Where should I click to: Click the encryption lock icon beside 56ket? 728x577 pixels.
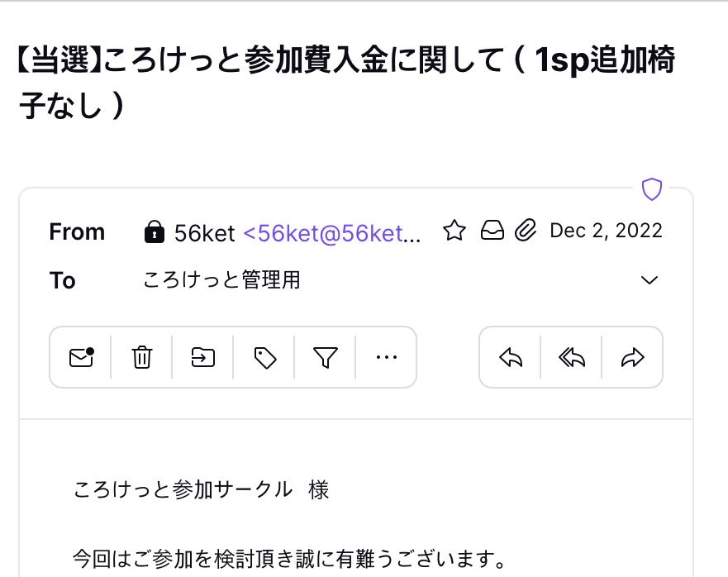tap(154, 232)
